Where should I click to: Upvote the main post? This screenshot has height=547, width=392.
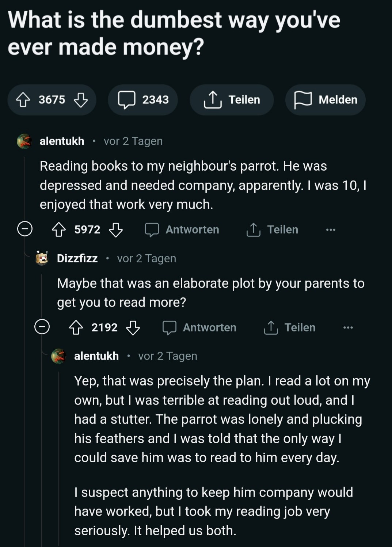tap(23, 100)
